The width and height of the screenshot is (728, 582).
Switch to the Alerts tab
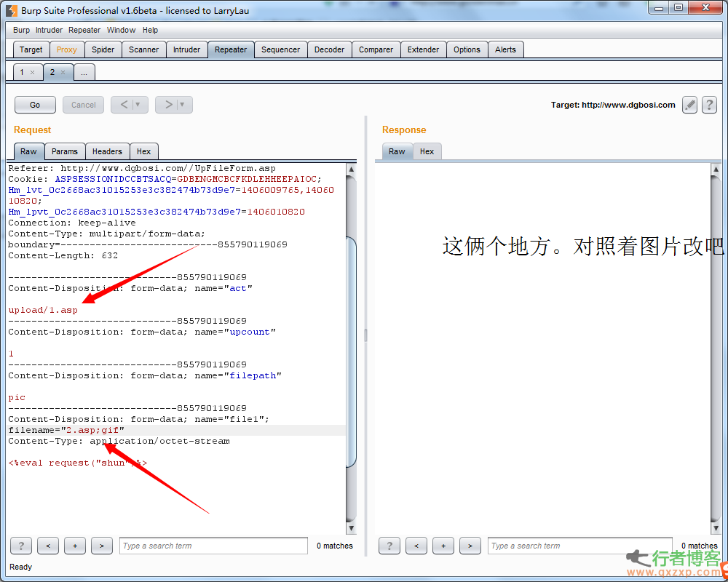pos(506,49)
